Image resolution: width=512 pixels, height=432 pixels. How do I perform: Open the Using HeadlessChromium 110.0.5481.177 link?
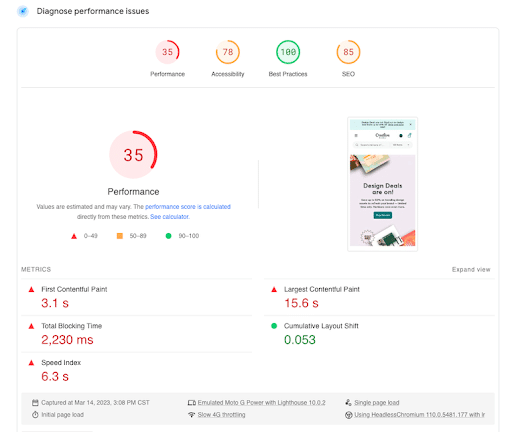tap(419, 415)
